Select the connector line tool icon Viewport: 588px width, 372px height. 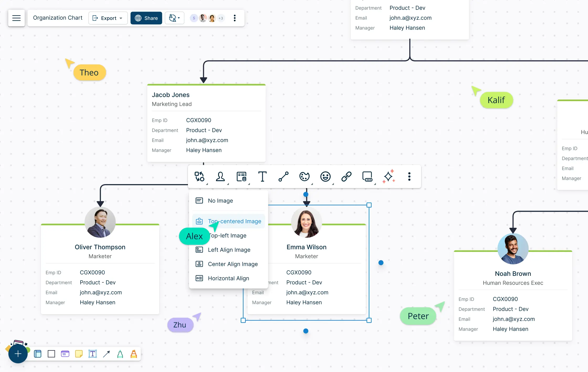point(283,177)
